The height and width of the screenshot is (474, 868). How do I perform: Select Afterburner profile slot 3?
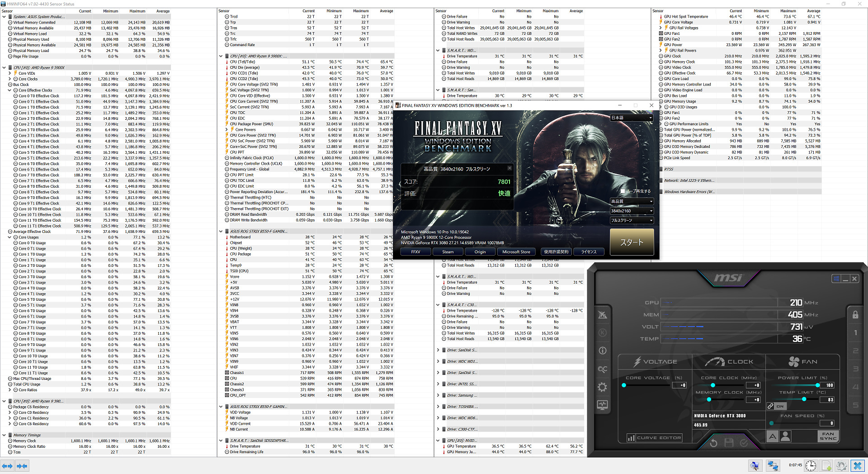(855, 369)
